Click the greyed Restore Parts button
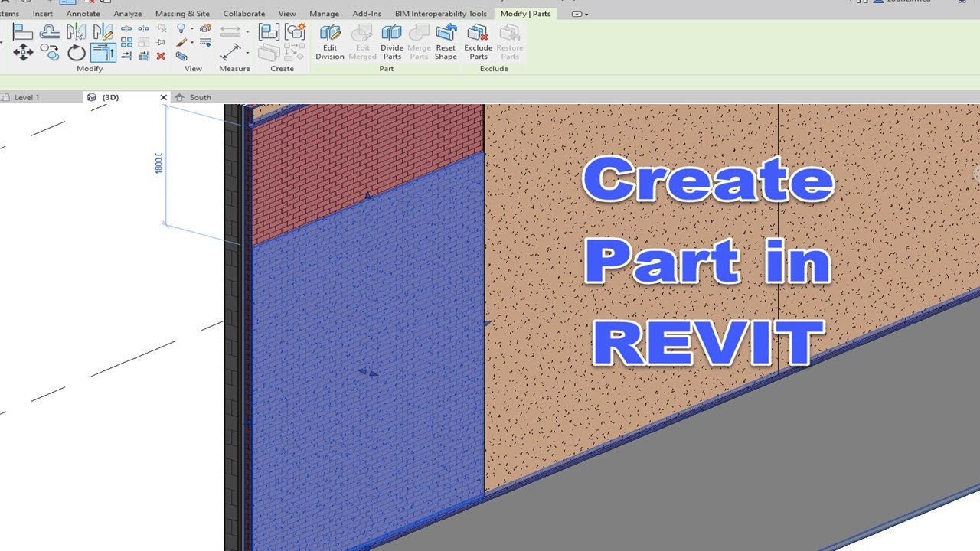980x551 pixels. (x=510, y=42)
